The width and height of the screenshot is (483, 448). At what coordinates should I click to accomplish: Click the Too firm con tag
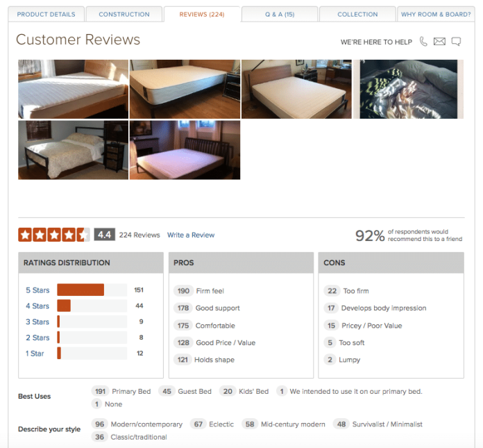point(346,291)
